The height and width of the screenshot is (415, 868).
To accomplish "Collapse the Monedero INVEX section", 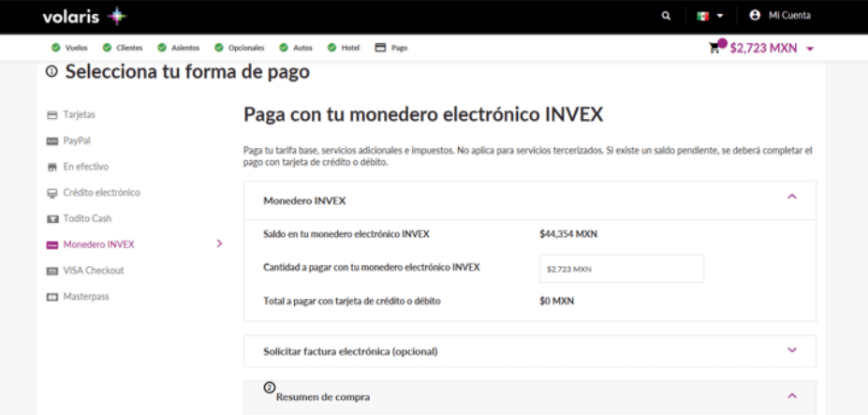I will point(791,197).
